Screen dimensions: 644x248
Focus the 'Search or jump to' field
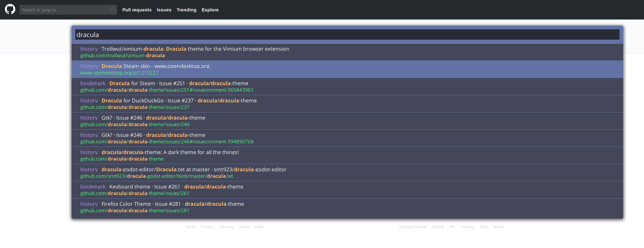click(x=68, y=10)
